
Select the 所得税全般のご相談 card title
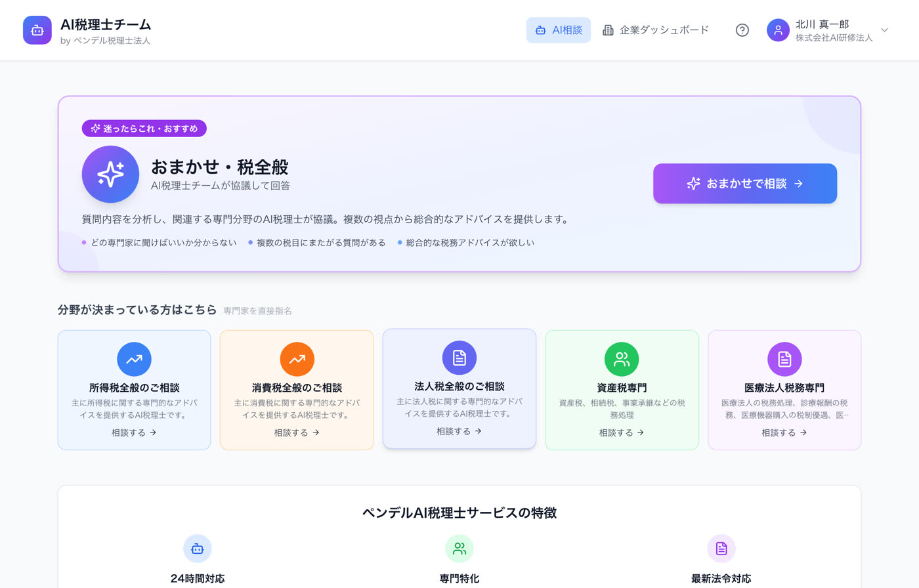[x=134, y=388]
